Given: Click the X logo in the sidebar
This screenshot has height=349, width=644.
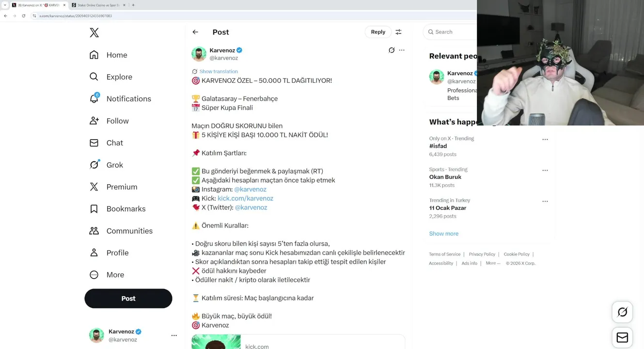Looking at the screenshot, I should click(94, 32).
